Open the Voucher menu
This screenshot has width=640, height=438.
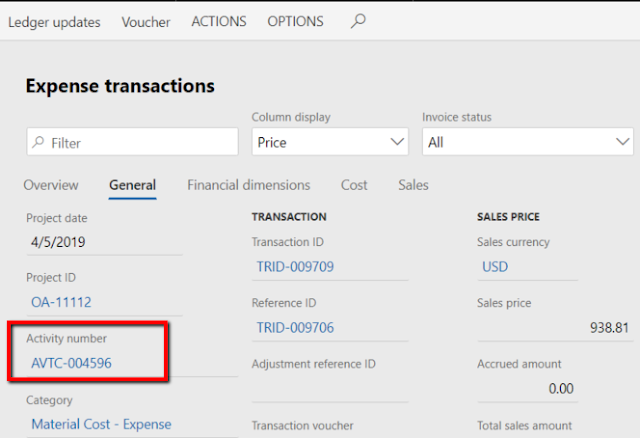pos(146,22)
